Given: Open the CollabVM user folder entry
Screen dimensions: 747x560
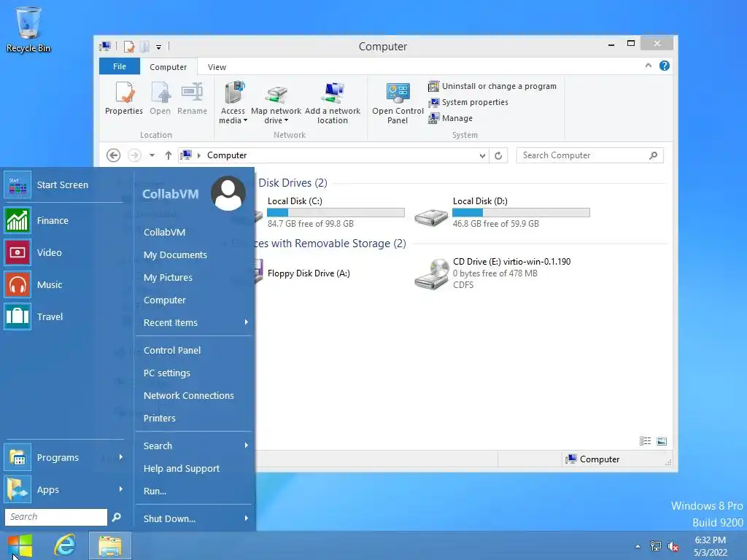Looking at the screenshot, I should point(164,232).
